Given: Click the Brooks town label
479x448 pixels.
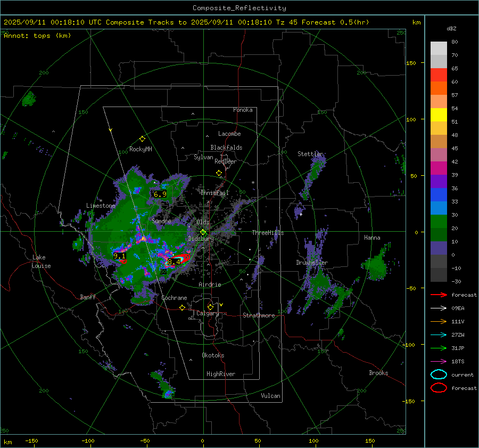Looking at the screenshot, I should pos(378,373).
